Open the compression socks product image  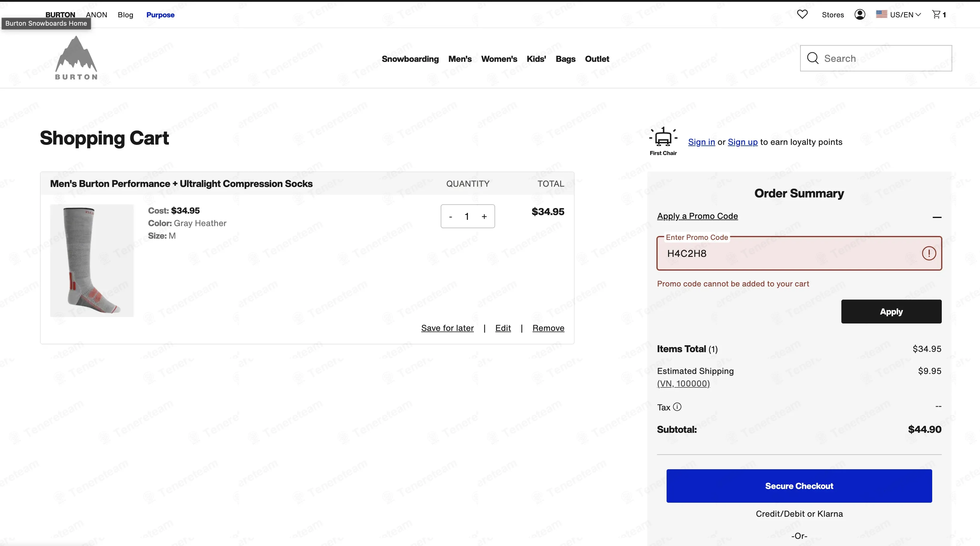pyautogui.click(x=92, y=260)
